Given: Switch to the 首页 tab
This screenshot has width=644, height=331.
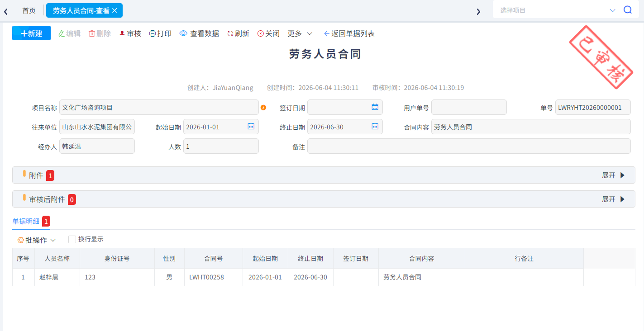Looking at the screenshot, I should (29, 10).
